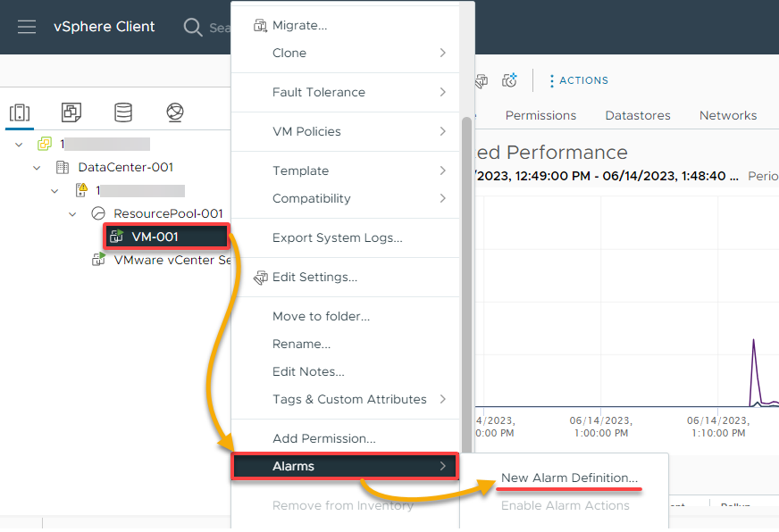Expand the Compatibility submenu
The height and width of the screenshot is (532, 779).
442,198
